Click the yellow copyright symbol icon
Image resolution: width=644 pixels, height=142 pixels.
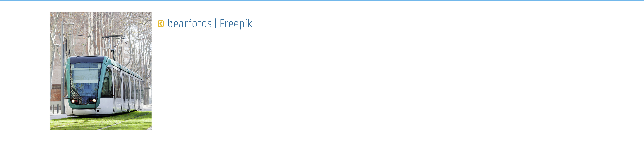[161, 24]
